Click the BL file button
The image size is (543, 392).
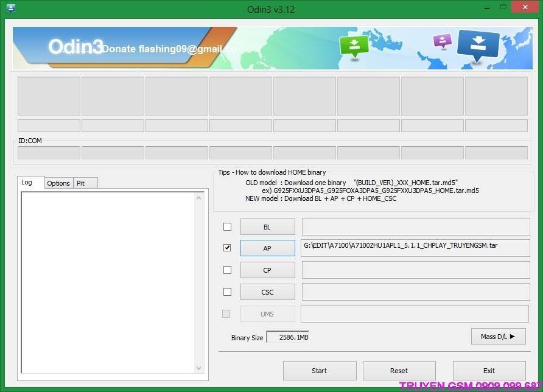point(268,227)
